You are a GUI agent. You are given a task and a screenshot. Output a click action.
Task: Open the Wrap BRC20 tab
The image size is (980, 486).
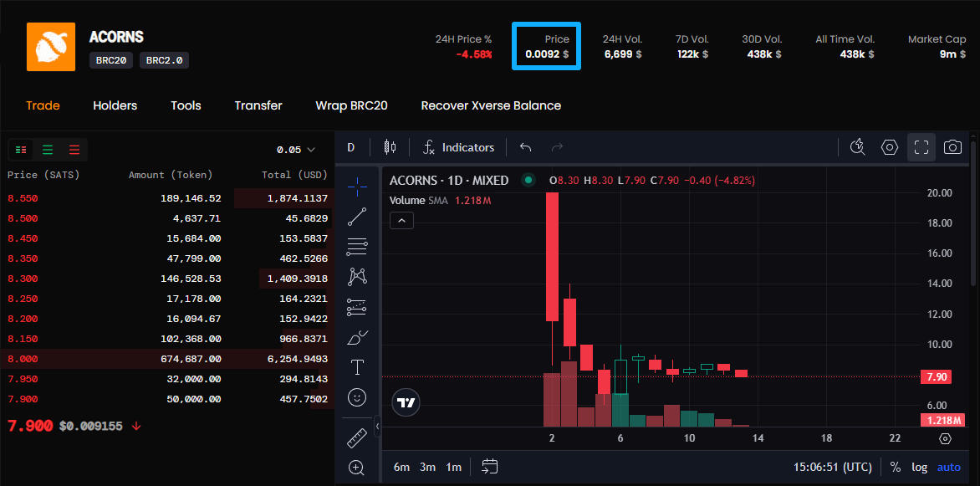352,105
